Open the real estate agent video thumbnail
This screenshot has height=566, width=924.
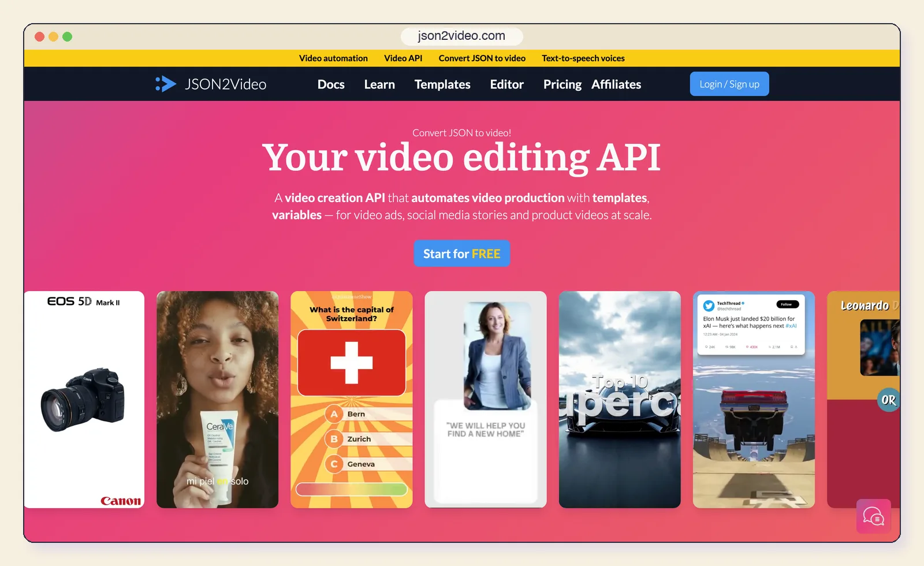click(x=486, y=400)
